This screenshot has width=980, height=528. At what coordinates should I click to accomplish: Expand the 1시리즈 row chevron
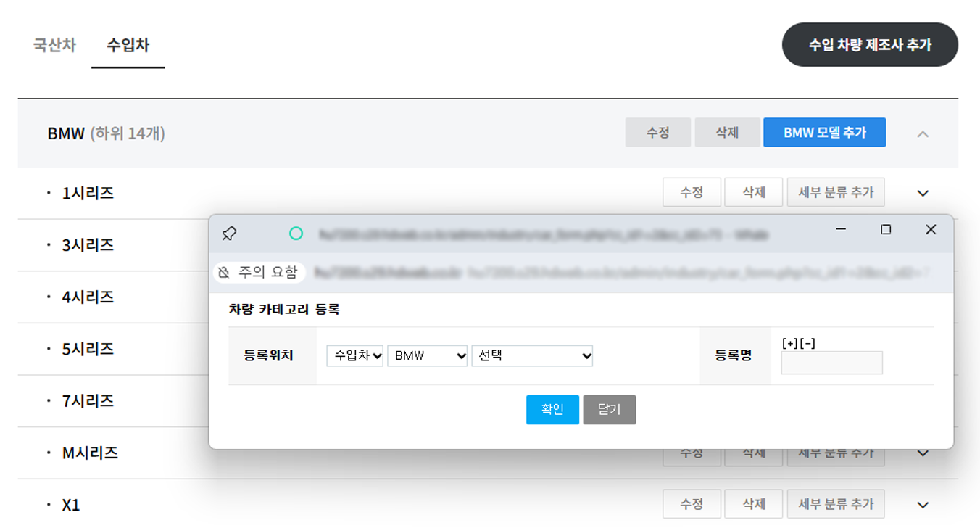point(923,194)
